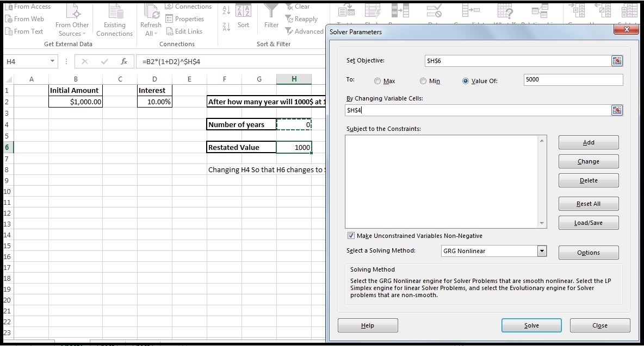
Task: Open the Refresh All dropdown
Action: [151, 21]
